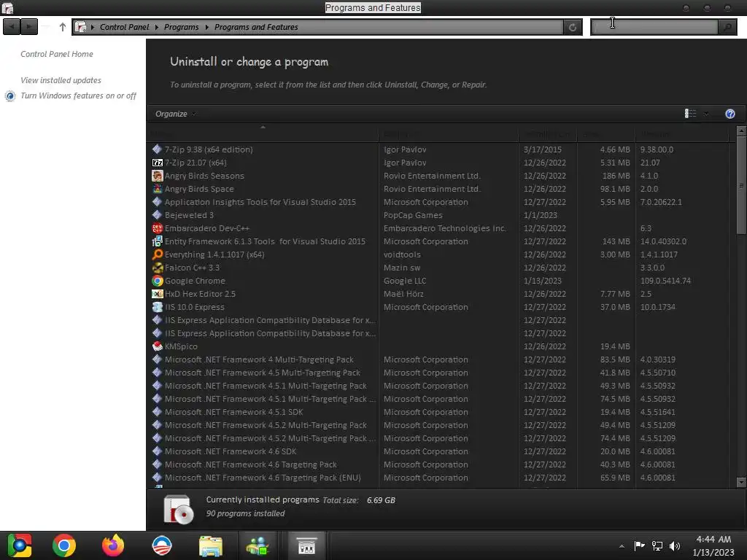Select the Angry Birds Seasons icon
Image resolution: width=747 pixels, height=560 pixels.
[158, 176]
